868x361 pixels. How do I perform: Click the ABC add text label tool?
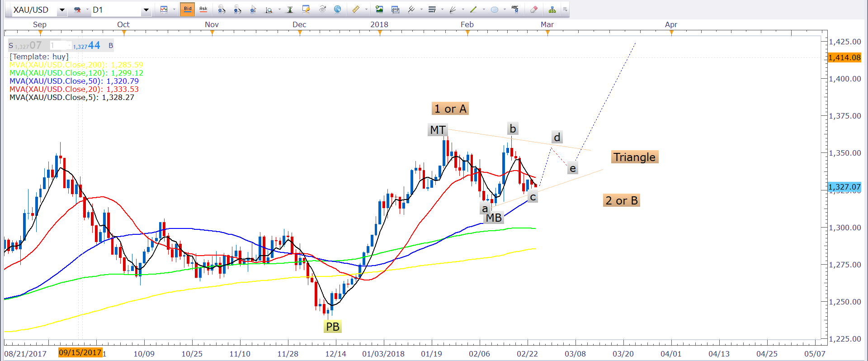point(515,9)
